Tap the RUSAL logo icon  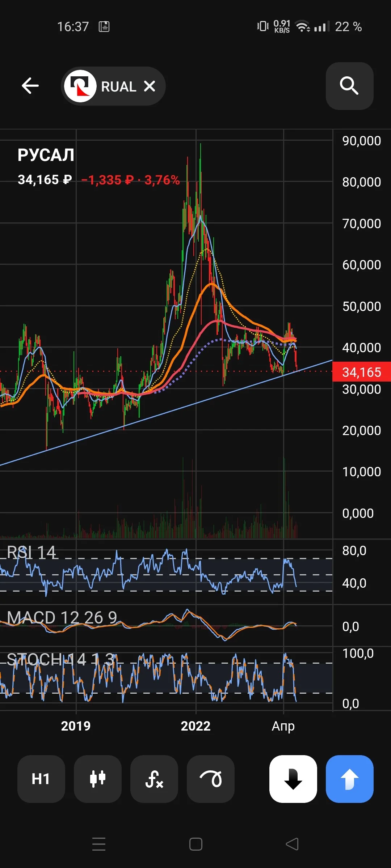(80, 86)
